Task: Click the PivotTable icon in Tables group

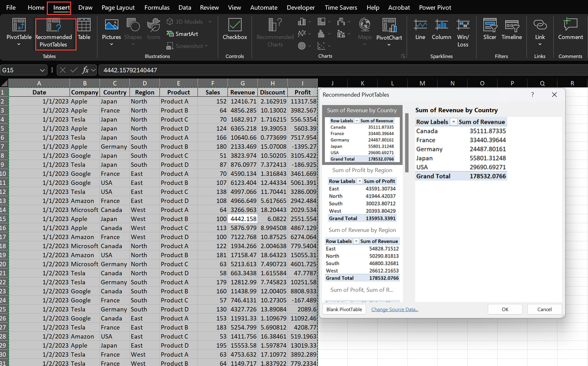Action: [x=19, y=25]
